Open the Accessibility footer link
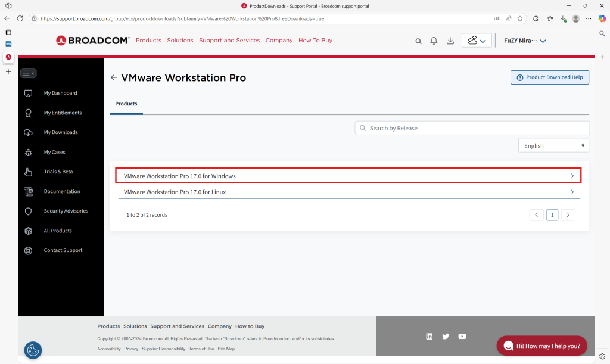Viewport: 610px width, 364px height. click(x=109, y=349)
